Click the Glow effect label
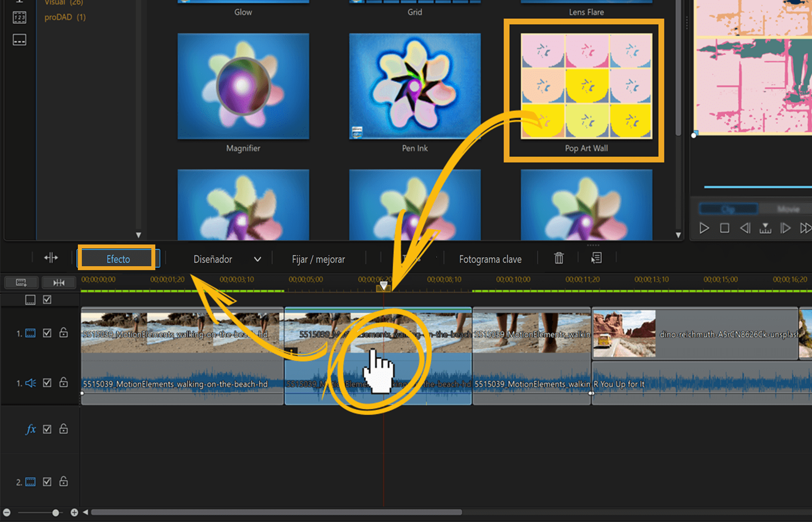The width and height of the screenshot is (812, 522). [243, 12]
